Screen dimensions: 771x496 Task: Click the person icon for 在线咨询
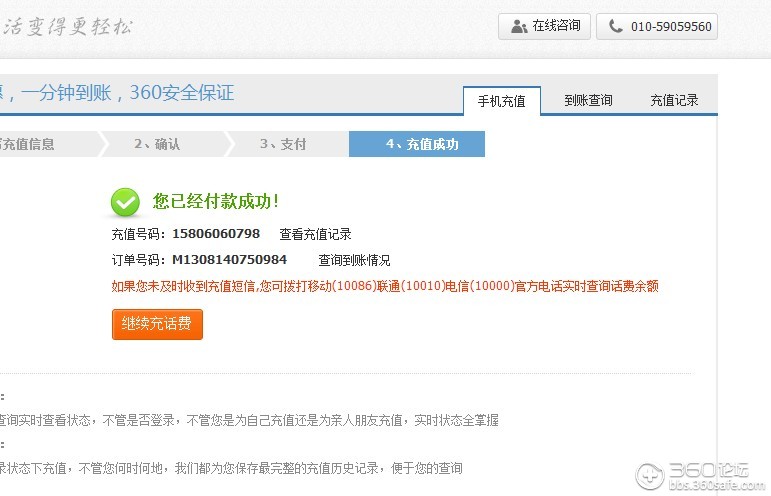518,26
